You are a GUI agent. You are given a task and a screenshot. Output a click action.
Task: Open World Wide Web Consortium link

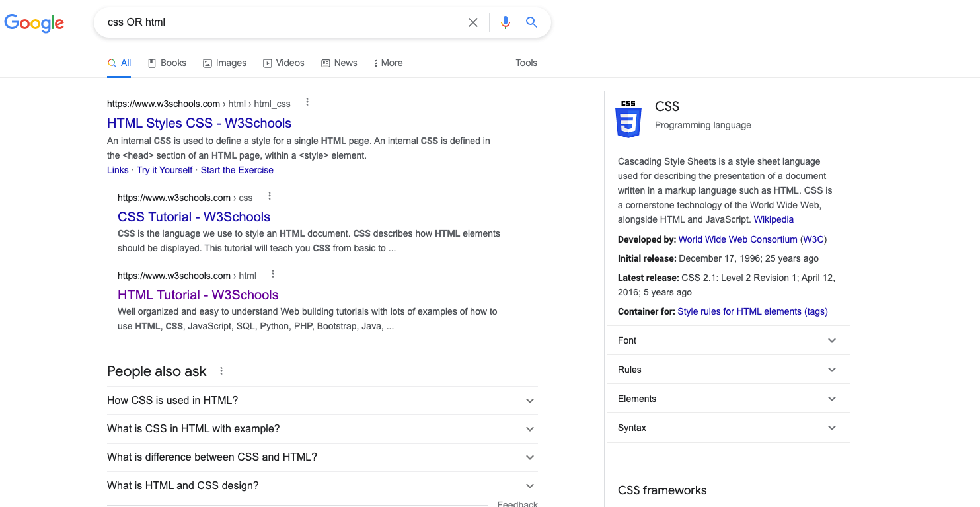pos(737,239)
